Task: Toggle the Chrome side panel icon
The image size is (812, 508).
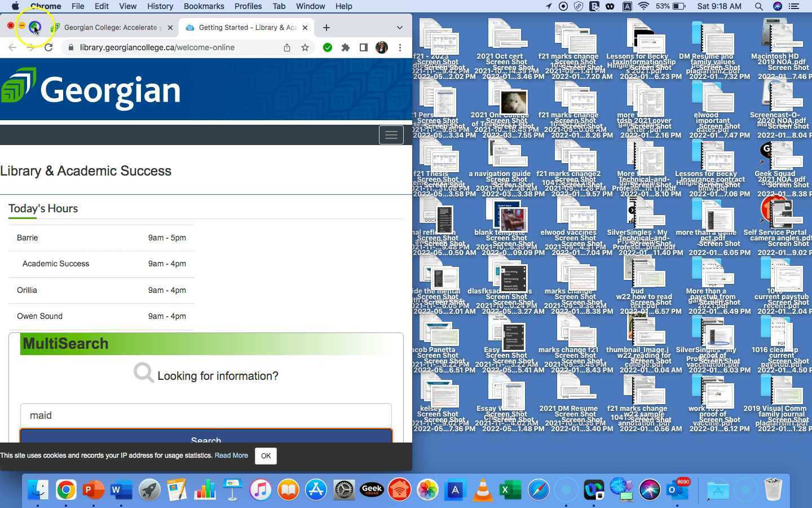Action: (364, 47)
